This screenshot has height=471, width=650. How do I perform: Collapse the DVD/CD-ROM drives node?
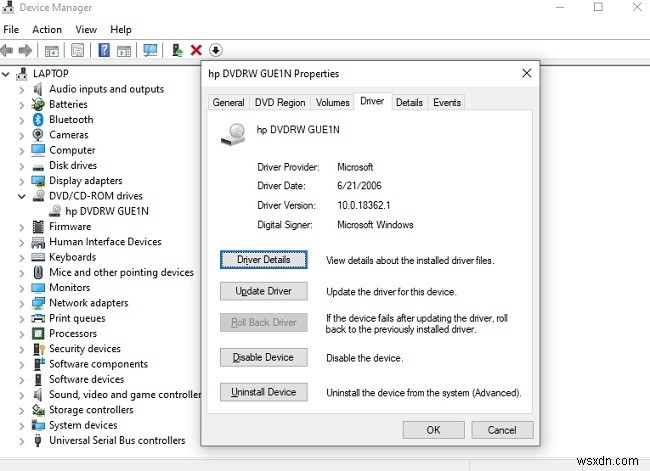click(x=22, y=197)
